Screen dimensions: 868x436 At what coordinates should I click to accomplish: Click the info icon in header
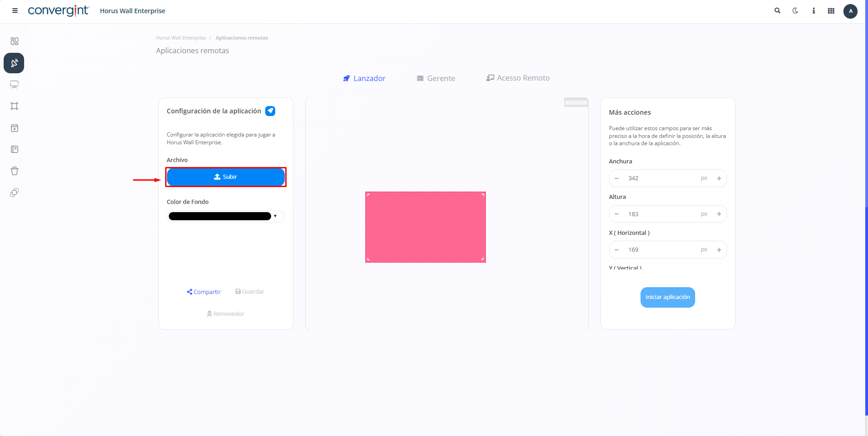pyautogui.click(x=813, y=11)
